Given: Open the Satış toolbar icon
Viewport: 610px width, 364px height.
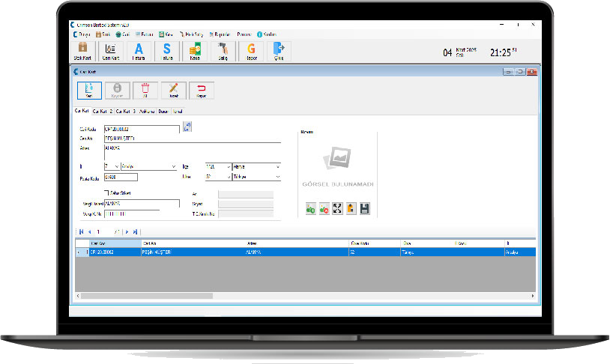Looking at the screenshot, I should tap(222, 50).
